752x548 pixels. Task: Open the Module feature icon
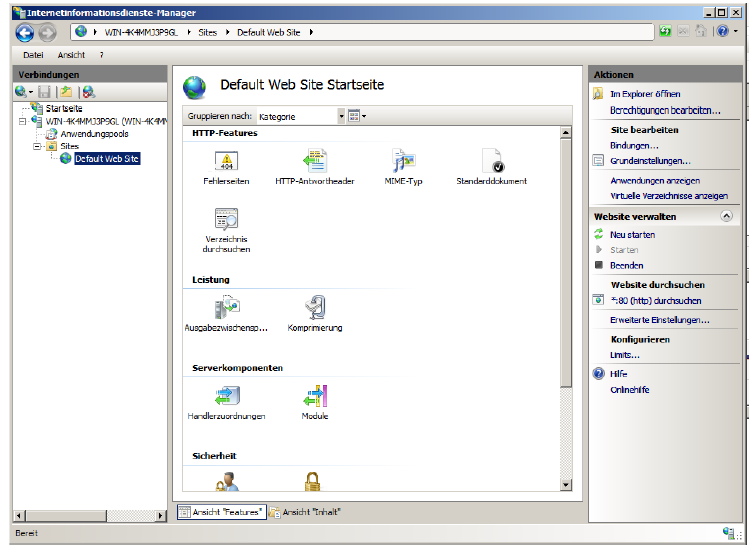click(x=314, y=396)
